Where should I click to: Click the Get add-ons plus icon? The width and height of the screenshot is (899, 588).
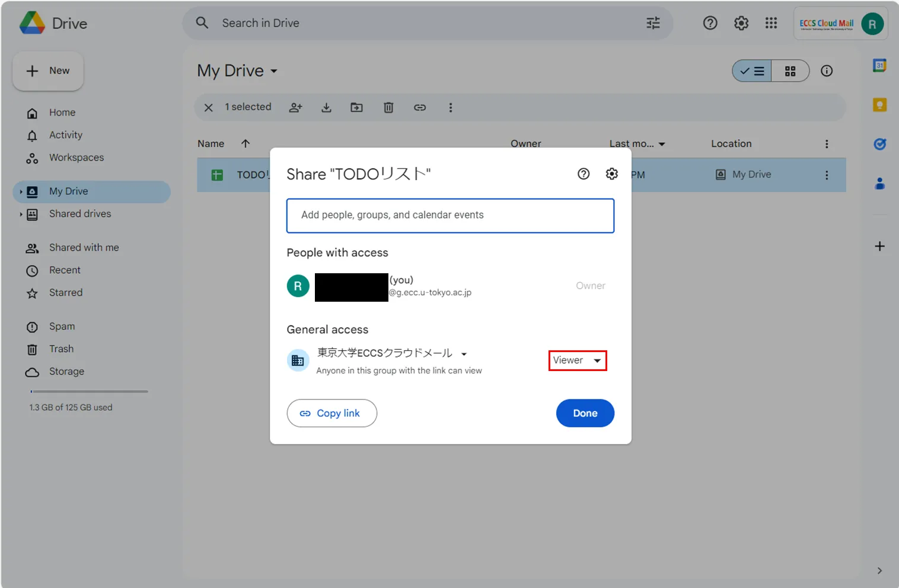click(x=879, y=246)
